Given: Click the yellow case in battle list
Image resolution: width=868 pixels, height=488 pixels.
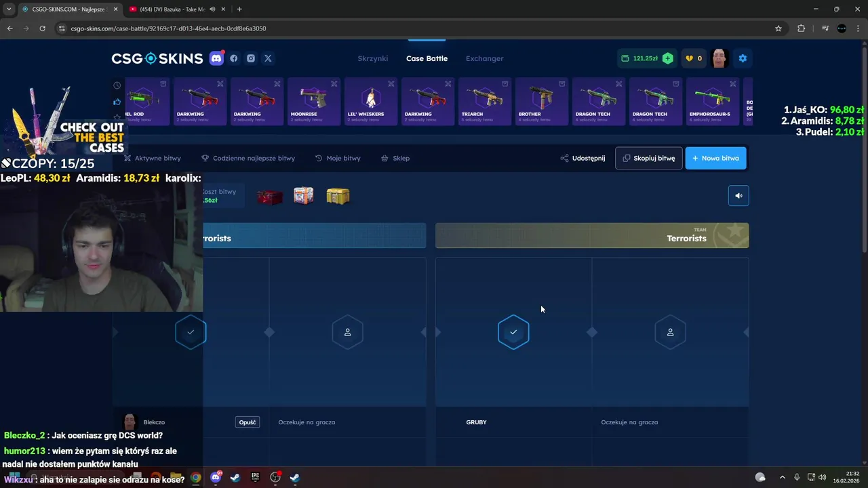Looking at the screenshot, I should click(338, 197).
